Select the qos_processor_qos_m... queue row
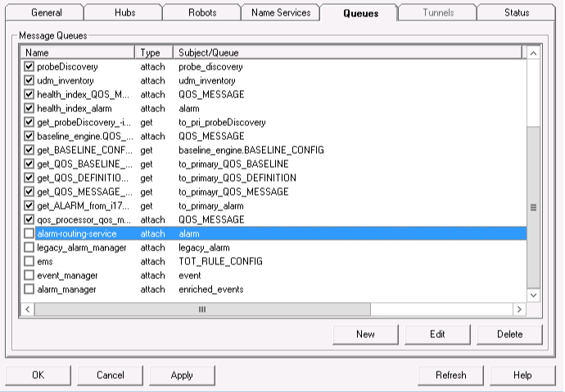Image resolution: width=565 pixels, height=392 pixels. tap(82, 219)
